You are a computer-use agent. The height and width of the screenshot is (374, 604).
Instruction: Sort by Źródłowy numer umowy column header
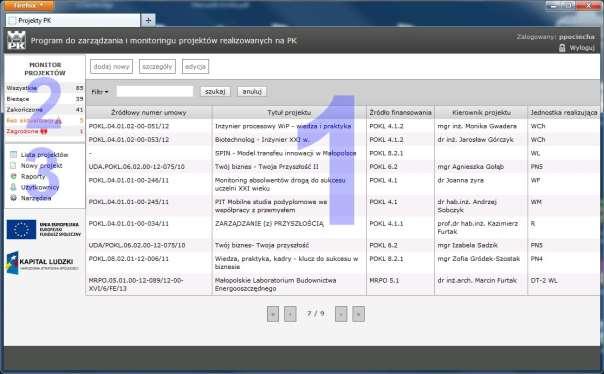coord(149,112)
